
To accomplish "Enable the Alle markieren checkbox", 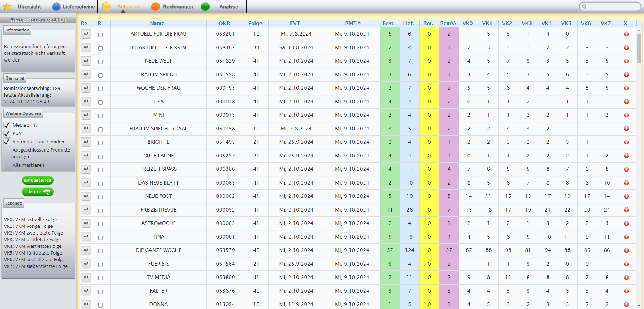I will (x=7, y=165).
